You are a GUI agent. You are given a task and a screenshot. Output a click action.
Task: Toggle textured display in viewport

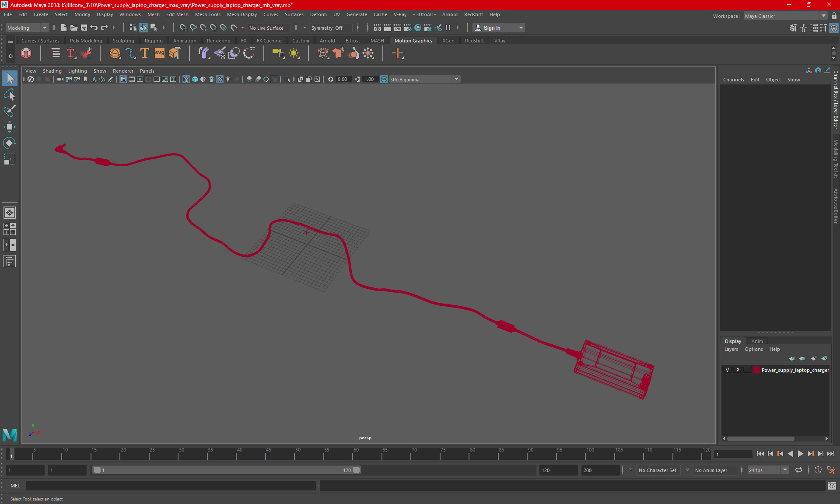coord(220,79)
